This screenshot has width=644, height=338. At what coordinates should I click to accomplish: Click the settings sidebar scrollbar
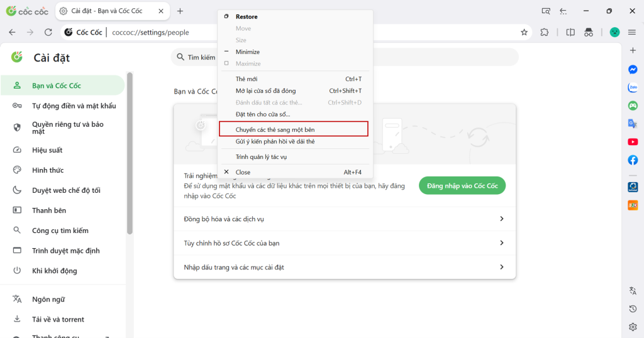[130, 153]
